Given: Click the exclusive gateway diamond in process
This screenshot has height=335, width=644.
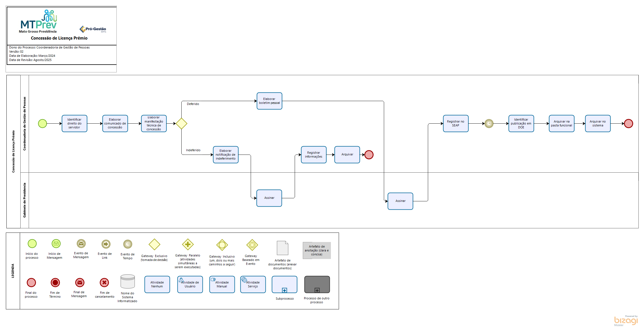Looking at the screenshot, I should pos(181,123).
